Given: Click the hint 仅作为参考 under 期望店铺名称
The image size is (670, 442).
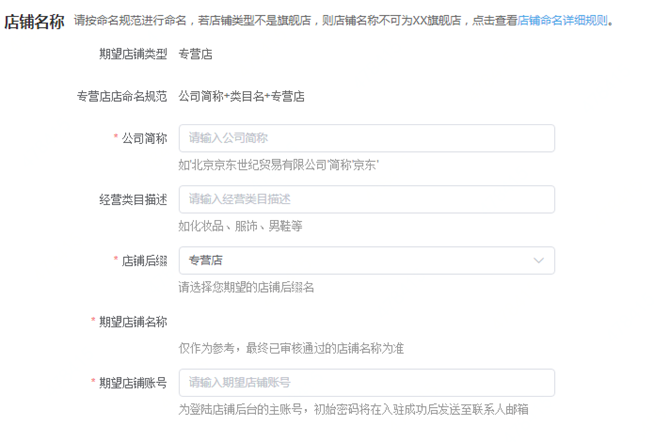Looking at the screenshot, I should (x=291, y=348).
